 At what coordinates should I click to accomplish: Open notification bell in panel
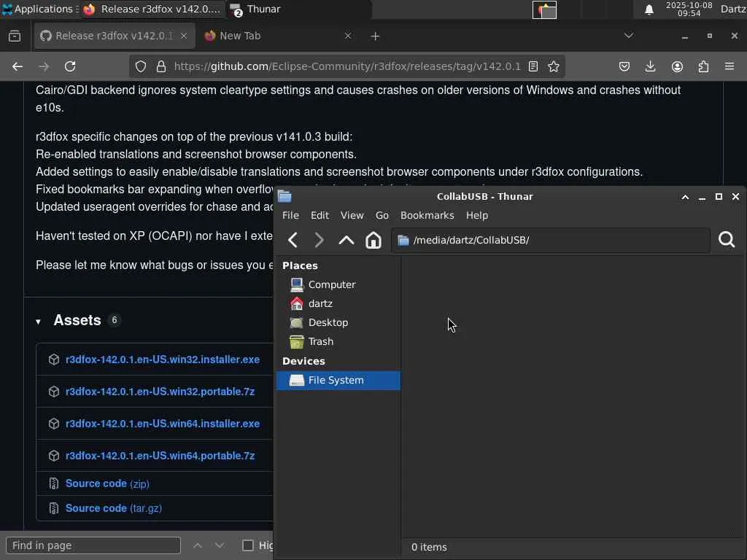[649, 9]
